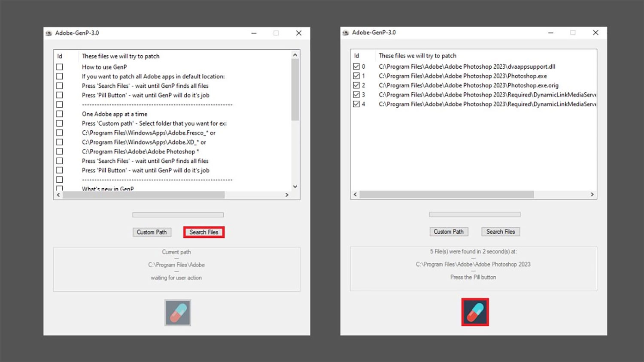Uncheck file 0 dvaappsupport.dll
The height and width of the screenshot is (362, 644).
(356, 66)
